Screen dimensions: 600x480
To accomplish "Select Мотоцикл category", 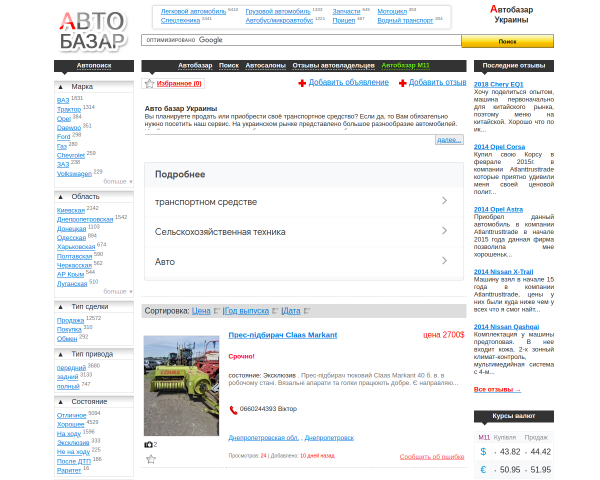I will click(392, 11).
